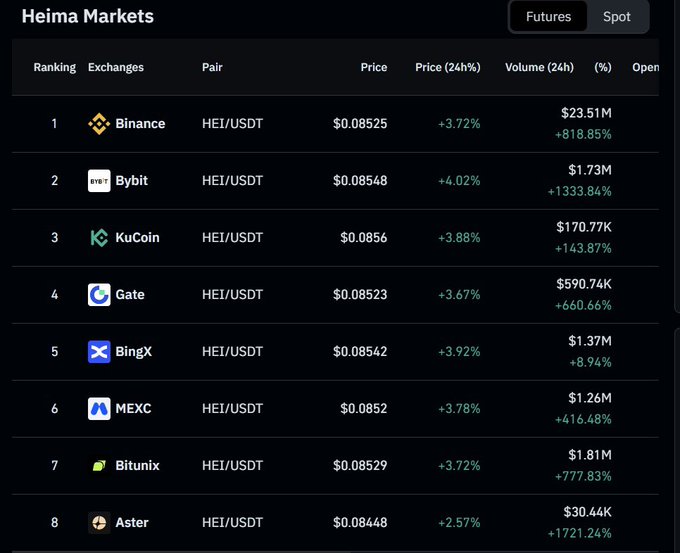This screenshot has width=680, height=553.
Task: Click the Aster exchange logo icon
Action: coord(99,522)
